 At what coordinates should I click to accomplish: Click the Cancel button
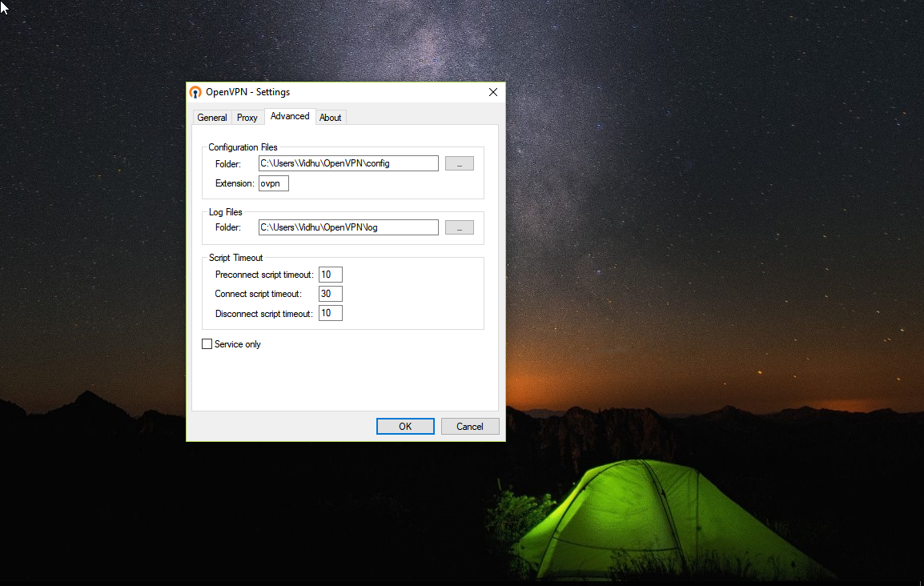point(470,427)
